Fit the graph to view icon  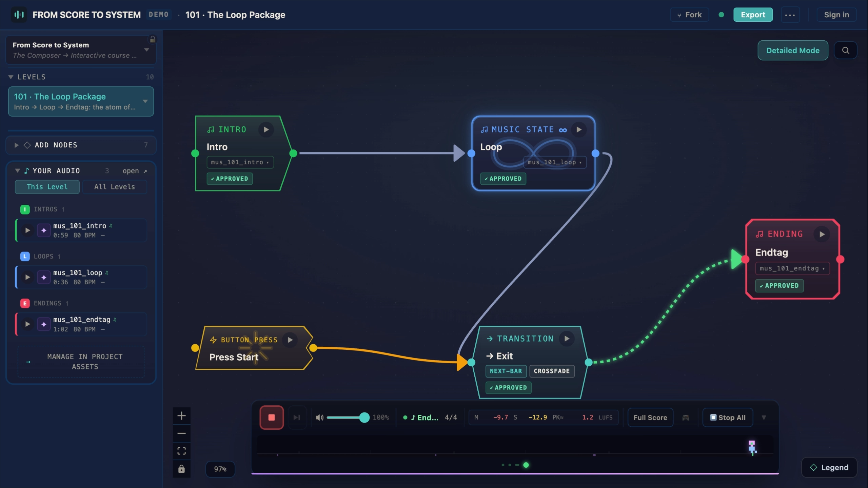click(x=181, y=451)
